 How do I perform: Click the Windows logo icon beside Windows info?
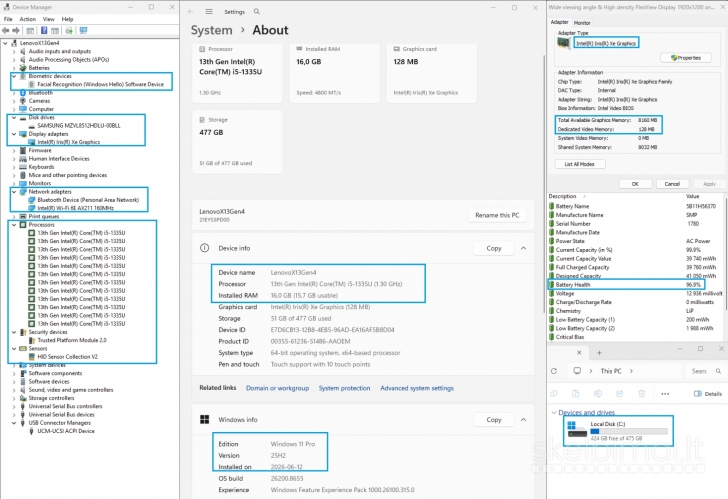coord(204,420)
